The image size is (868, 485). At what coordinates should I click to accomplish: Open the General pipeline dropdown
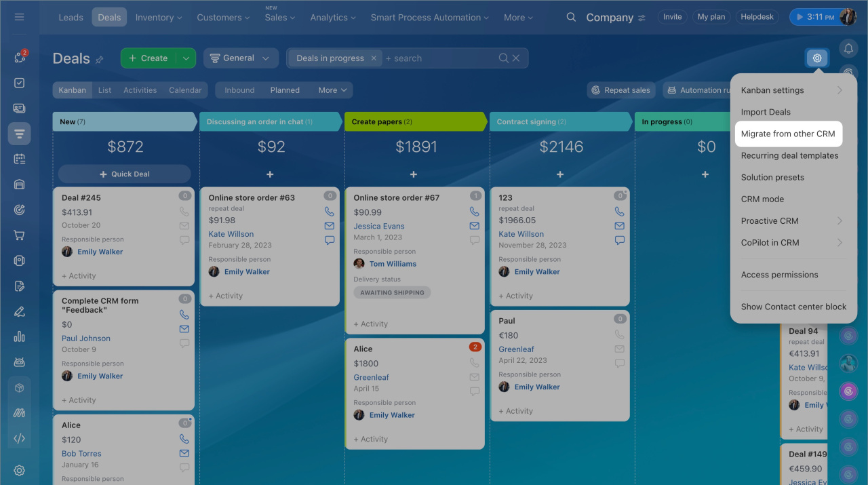click(240, 58)
